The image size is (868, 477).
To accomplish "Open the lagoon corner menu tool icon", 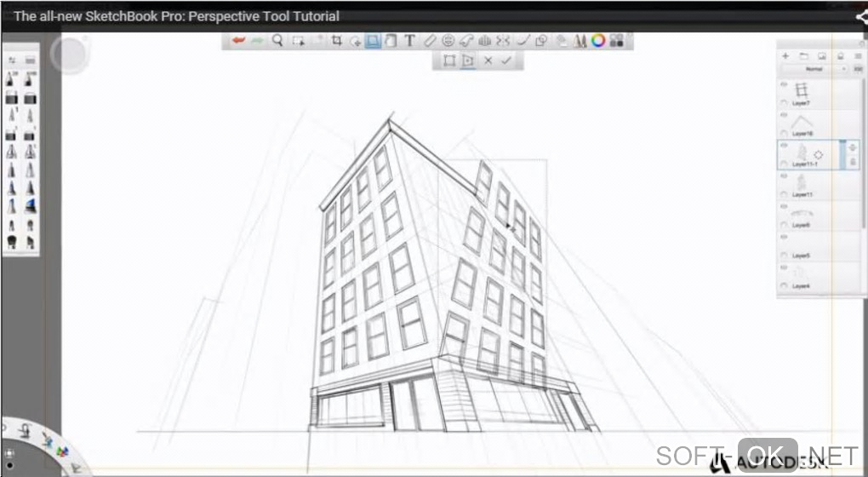I will (x=25, y=430).
